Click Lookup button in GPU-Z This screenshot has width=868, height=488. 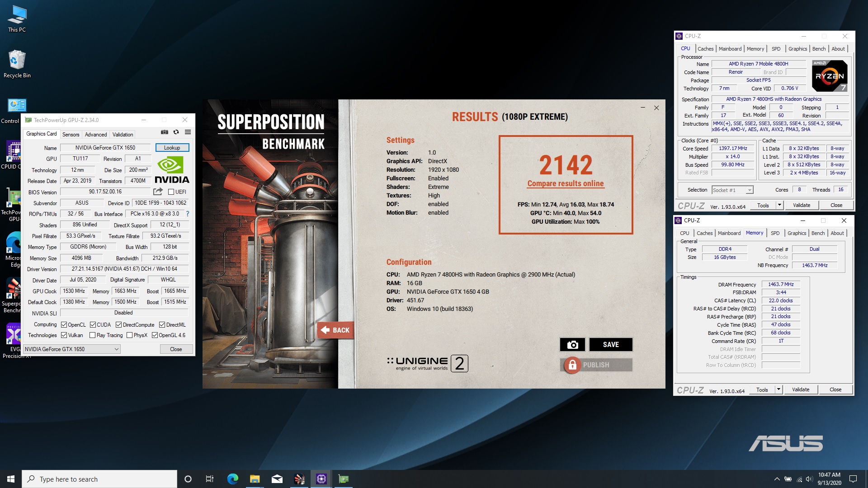[x=172, y=148]
